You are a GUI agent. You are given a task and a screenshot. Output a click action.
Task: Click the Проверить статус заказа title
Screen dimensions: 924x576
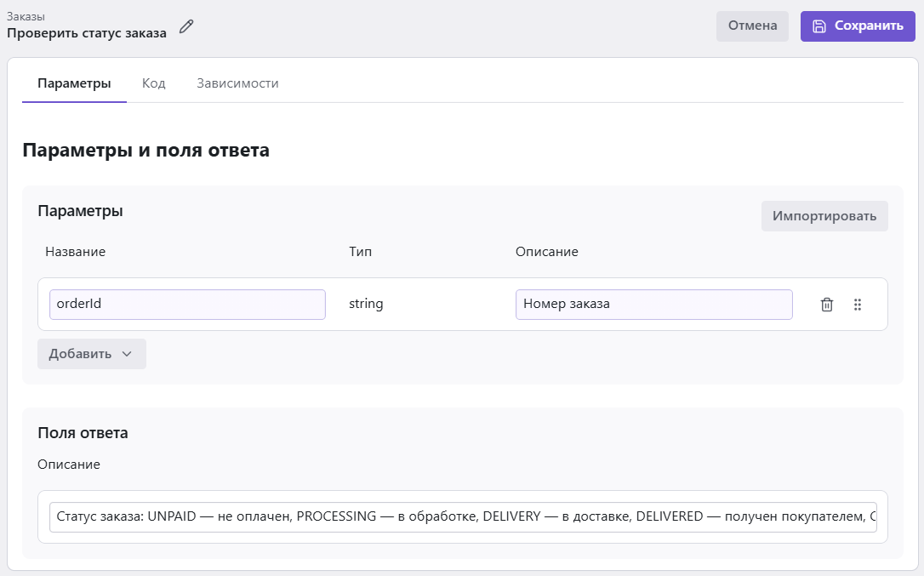tap(87, 33)
